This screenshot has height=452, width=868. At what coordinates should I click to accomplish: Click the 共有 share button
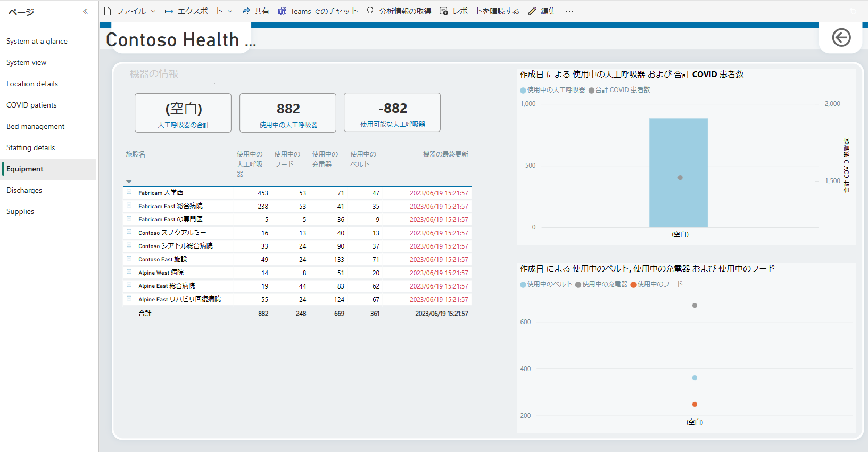pyautogui.click(x=255, y=11)
